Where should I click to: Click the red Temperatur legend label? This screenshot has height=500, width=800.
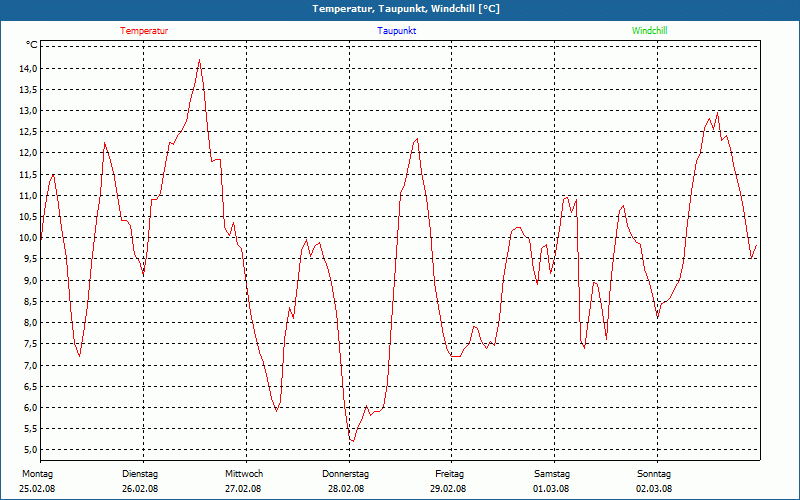point(144,31)
